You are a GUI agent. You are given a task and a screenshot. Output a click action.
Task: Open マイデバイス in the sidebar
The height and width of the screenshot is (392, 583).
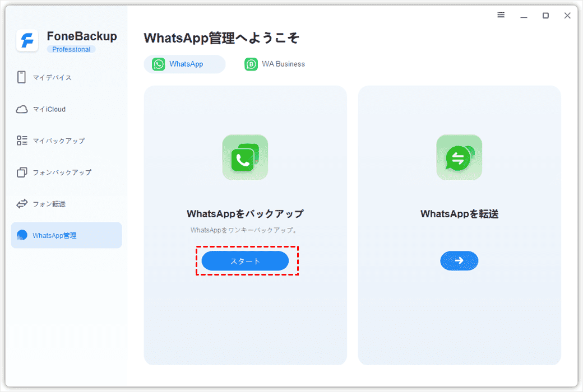(x=66, y=77)
